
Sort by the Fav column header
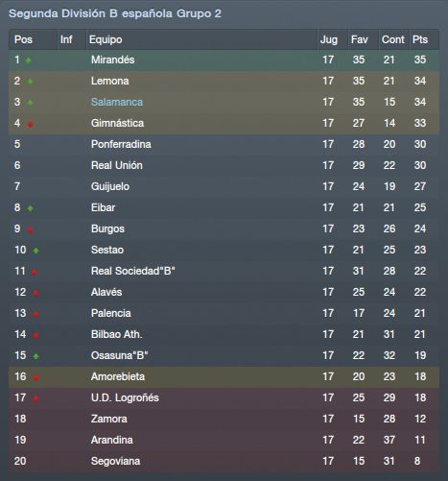tap(364, 39)
